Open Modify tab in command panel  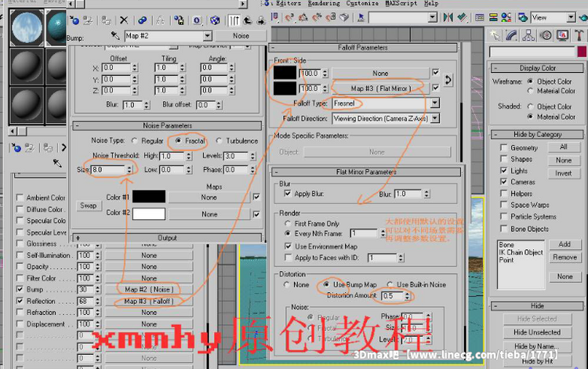pyautogui.click(x=511, y=35)
